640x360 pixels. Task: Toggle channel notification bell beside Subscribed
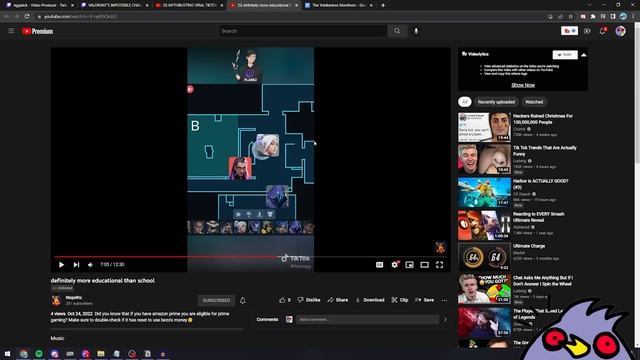242,300
